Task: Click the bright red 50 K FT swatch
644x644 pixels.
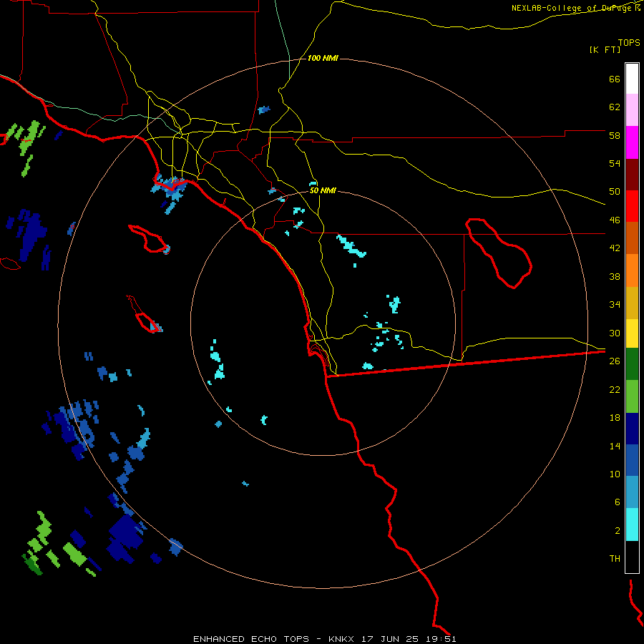Action: 632,206
